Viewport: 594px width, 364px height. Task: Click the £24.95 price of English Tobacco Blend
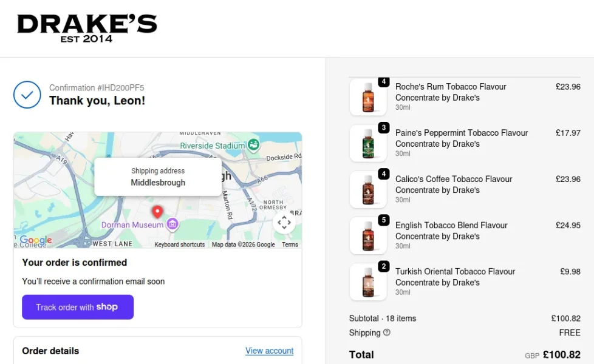pos(568,225)
